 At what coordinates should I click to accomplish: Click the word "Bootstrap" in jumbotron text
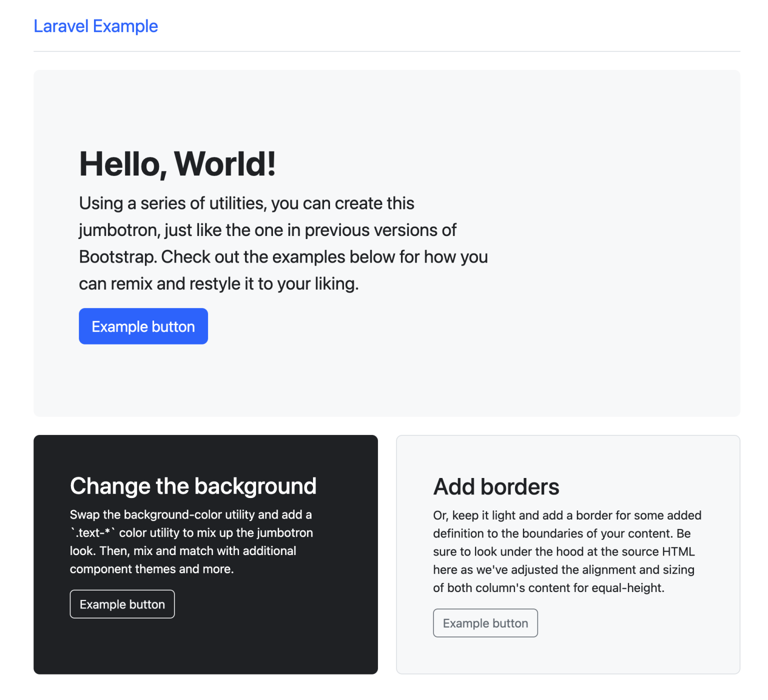coord(117,257)
